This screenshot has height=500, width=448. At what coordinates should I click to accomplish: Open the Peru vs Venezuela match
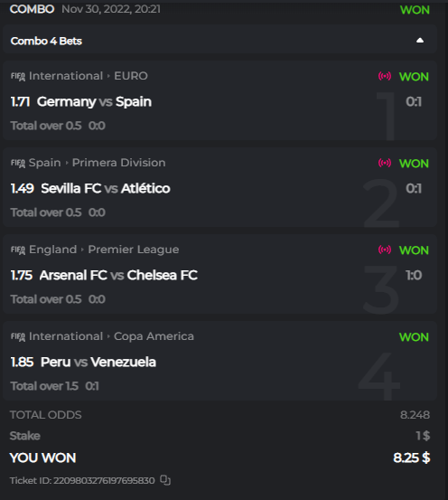pyautogui.click(x=98, y=362)
